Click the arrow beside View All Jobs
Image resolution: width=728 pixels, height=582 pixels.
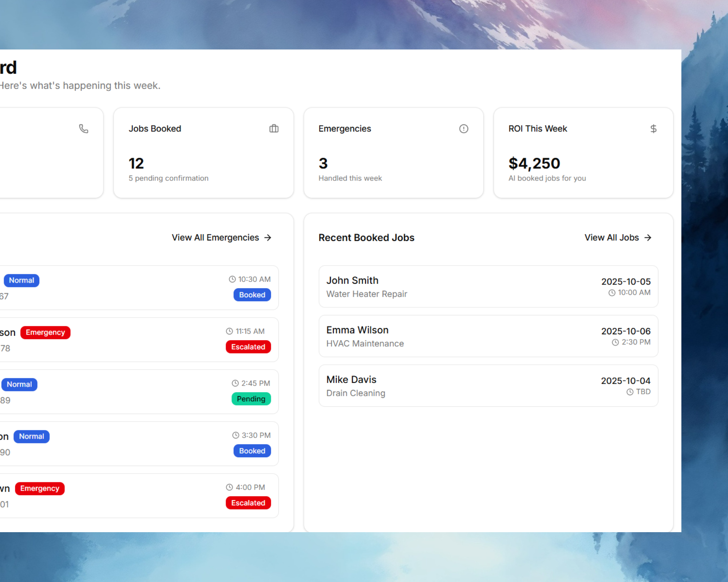click(648, 238)
